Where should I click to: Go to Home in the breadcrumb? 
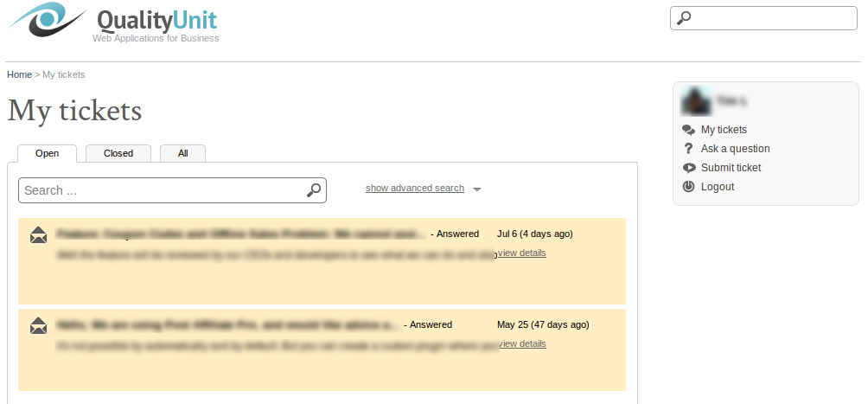point(19,74)
